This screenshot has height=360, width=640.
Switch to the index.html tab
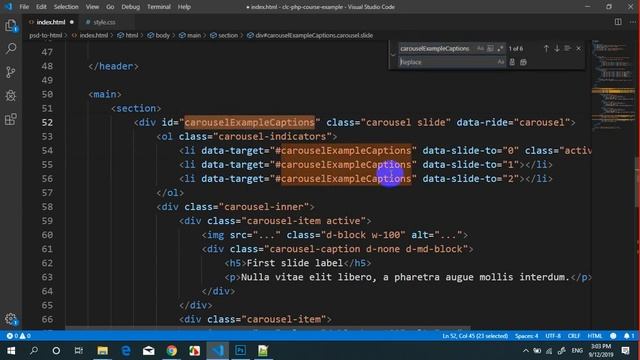coord(51,22)
